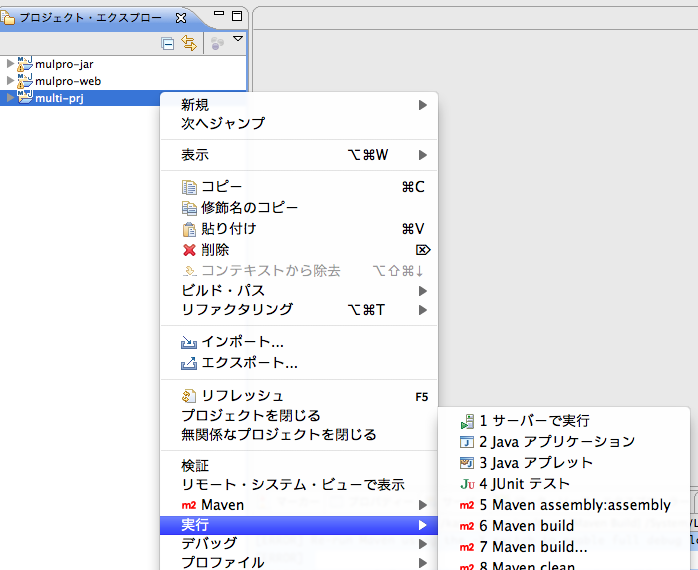This screenshot has width=698, height=570.
Task: Close the プロジェクト・エクスプローラー view tab
Action: [x=180, y=17]
